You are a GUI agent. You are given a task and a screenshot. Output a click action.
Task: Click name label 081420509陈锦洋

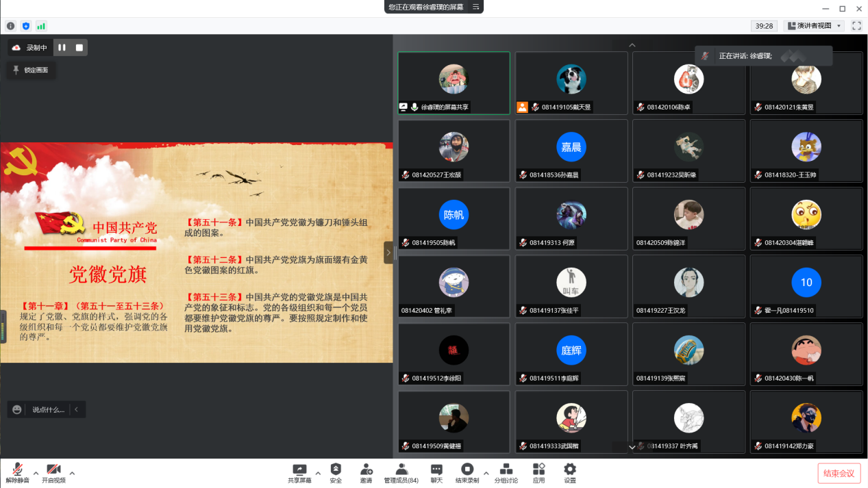tap(661, 243)
